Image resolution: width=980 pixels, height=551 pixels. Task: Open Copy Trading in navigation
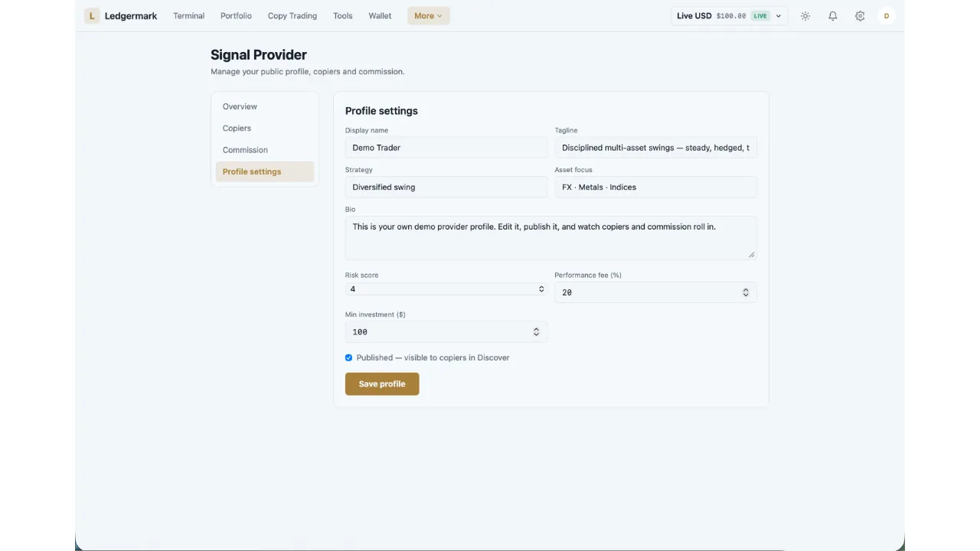point(292,15)
